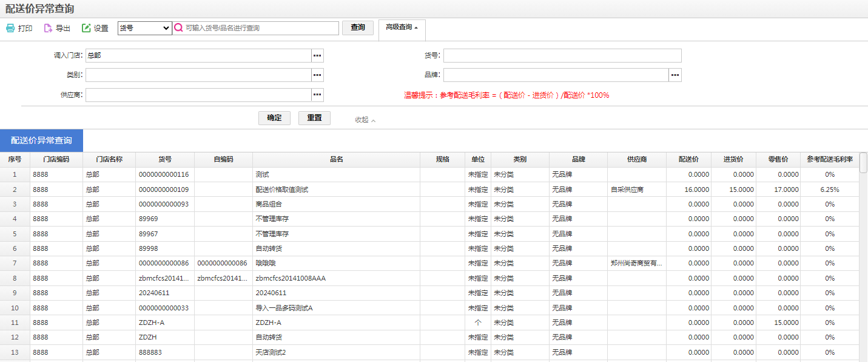Screen dimensions: 868x362
Task: Open the 品牌 ellipsis picker
Action: pyautogui.click(x=675, y=75)
